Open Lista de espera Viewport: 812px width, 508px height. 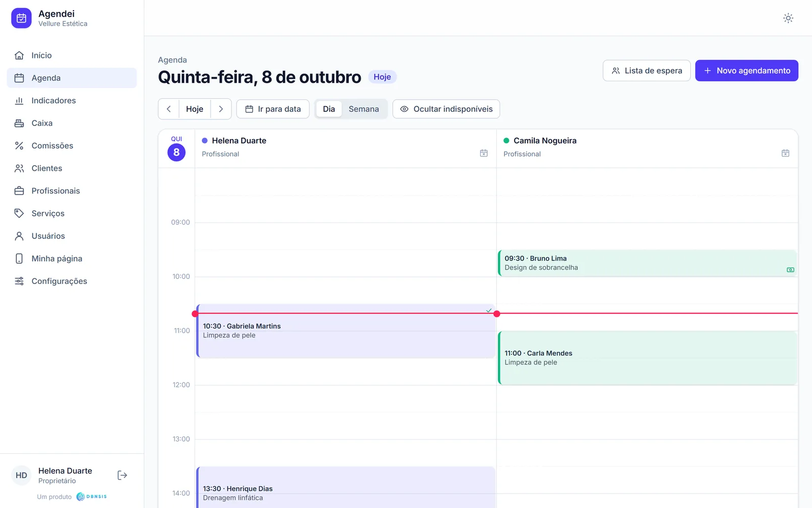(x=647, y=71)
